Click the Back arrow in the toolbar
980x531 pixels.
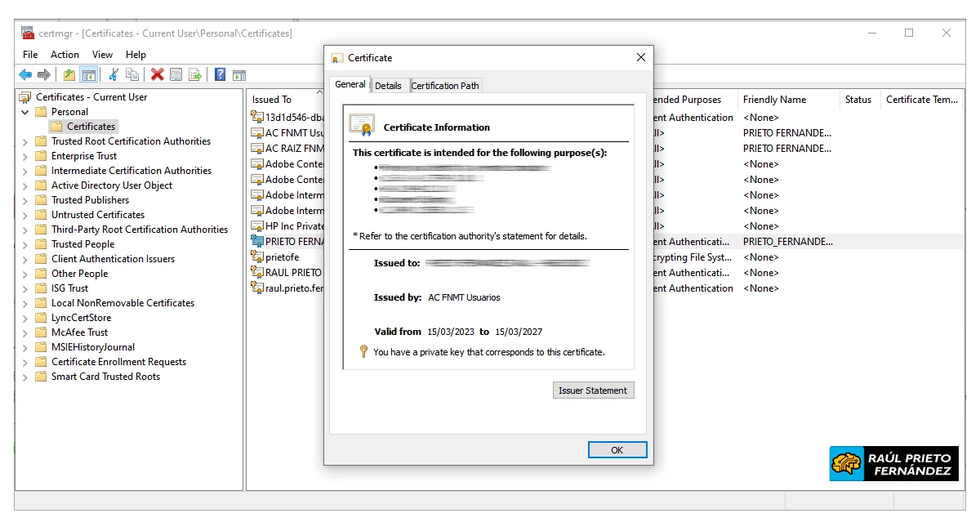tap(25, 75)
